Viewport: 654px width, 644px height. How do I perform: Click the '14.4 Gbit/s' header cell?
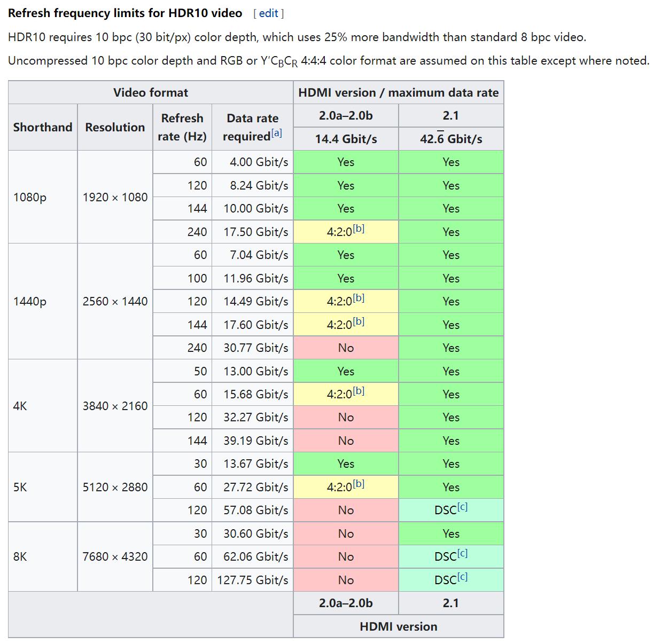point(346,139)
